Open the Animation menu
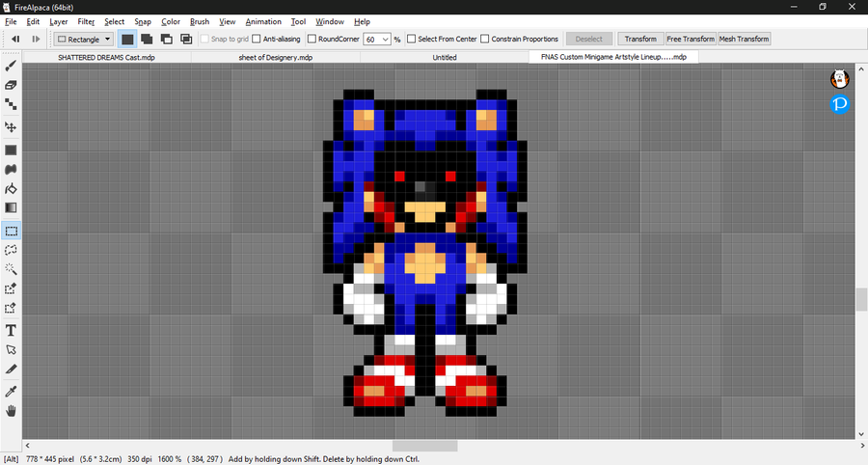The image size is (868, 465). pos(263,21)
